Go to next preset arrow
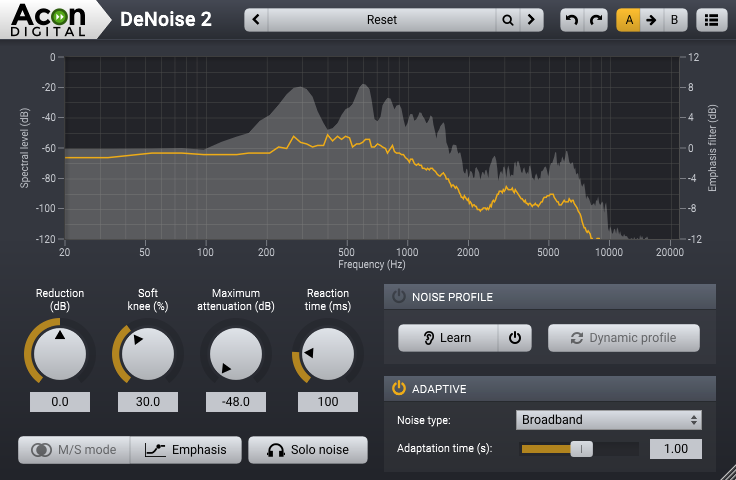736x480 pixels. pyautogui.click(x=531, y=20)
